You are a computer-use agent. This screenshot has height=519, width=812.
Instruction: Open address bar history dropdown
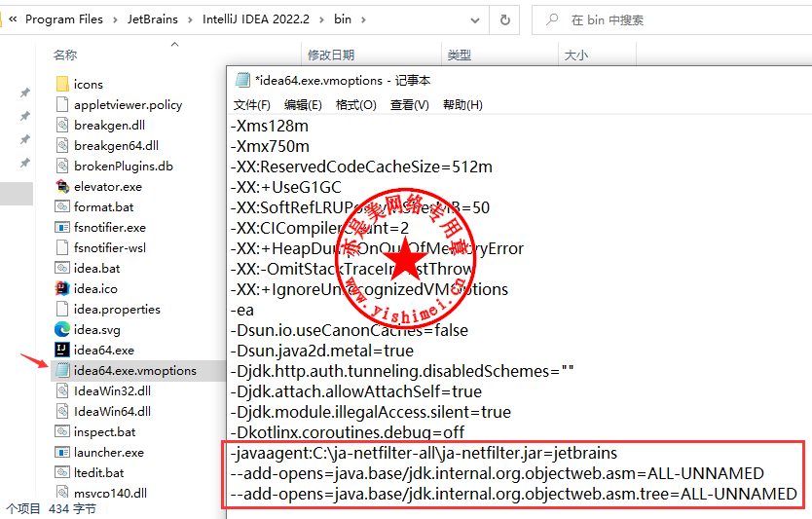click(474, 20)
